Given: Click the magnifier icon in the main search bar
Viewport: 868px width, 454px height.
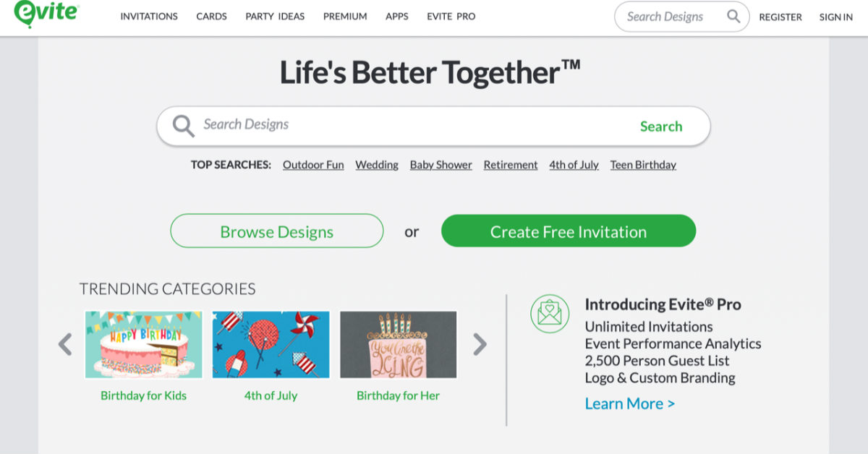Looking at the screenshot, I should click(184, 126).
